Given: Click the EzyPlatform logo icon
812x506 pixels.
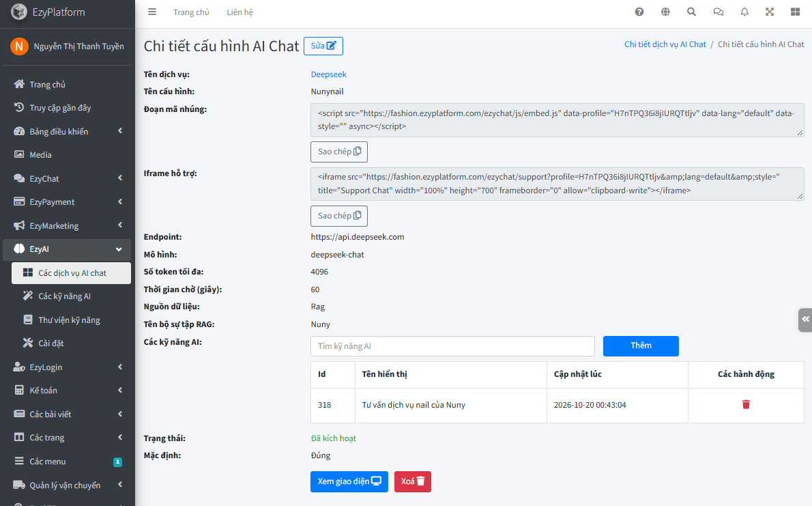Looking at the screenshot, I should click(19, 12).
